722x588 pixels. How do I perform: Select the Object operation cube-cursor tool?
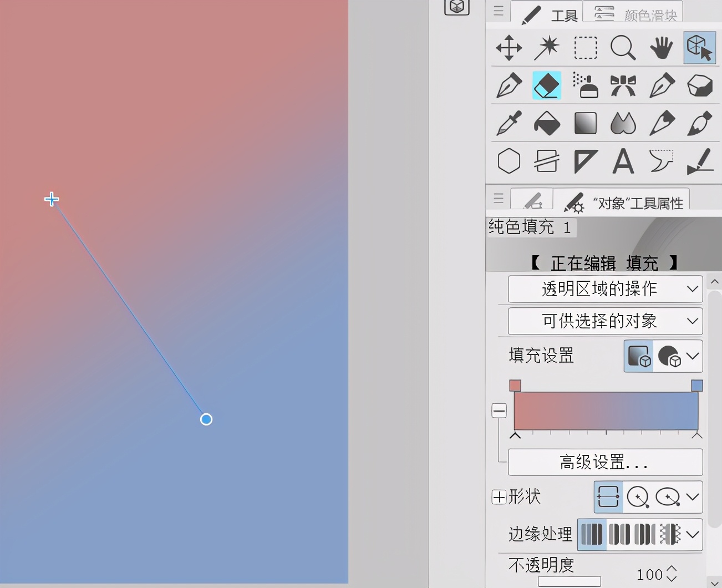pyautogui.click(x=700, y=48)
